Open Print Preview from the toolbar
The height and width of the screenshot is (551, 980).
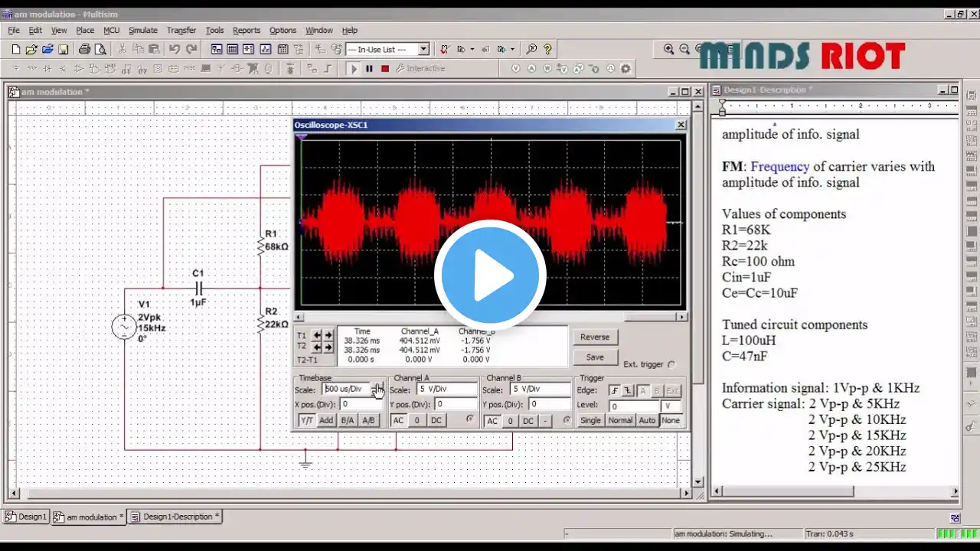pyautogui.click(x=100, y=49)
